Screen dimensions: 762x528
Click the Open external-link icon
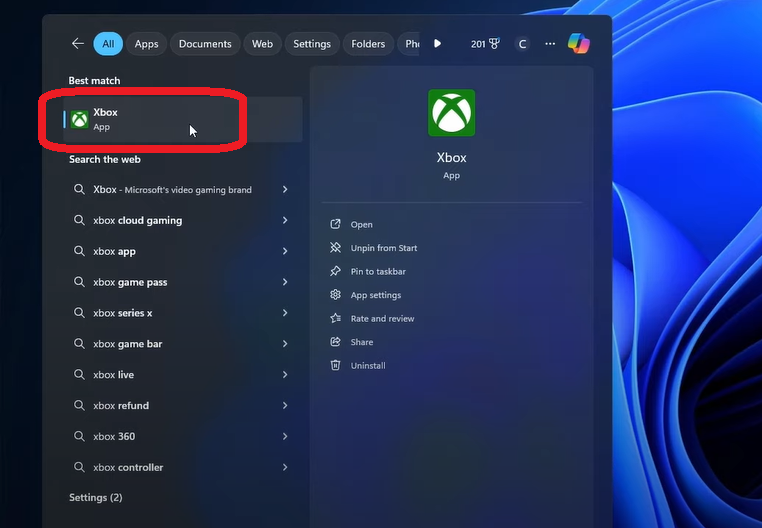(x=335, y=224)
